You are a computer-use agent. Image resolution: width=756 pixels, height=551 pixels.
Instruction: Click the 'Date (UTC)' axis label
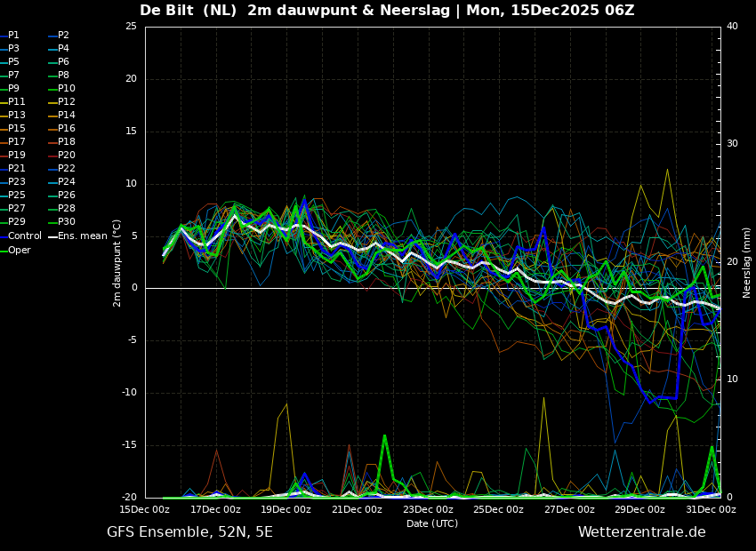432,523
